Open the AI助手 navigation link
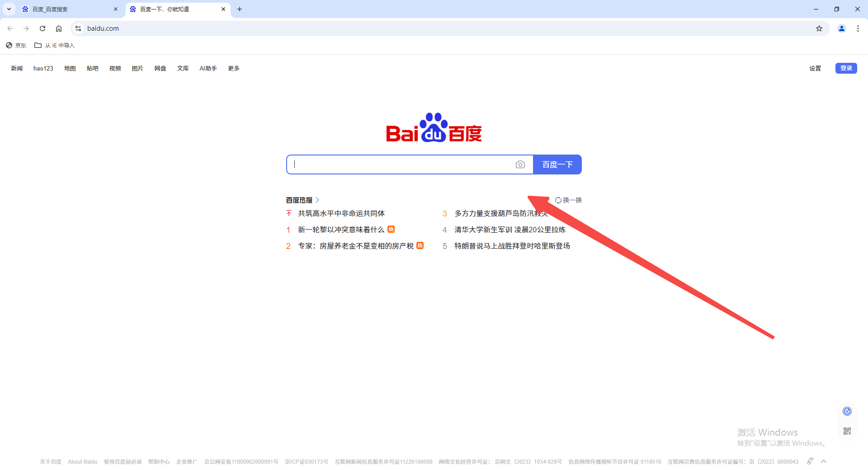 [x=208, y=68]
